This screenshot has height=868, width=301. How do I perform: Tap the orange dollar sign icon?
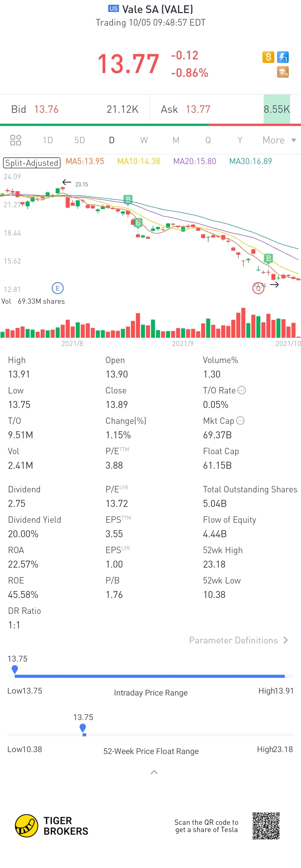click(268, 57)
